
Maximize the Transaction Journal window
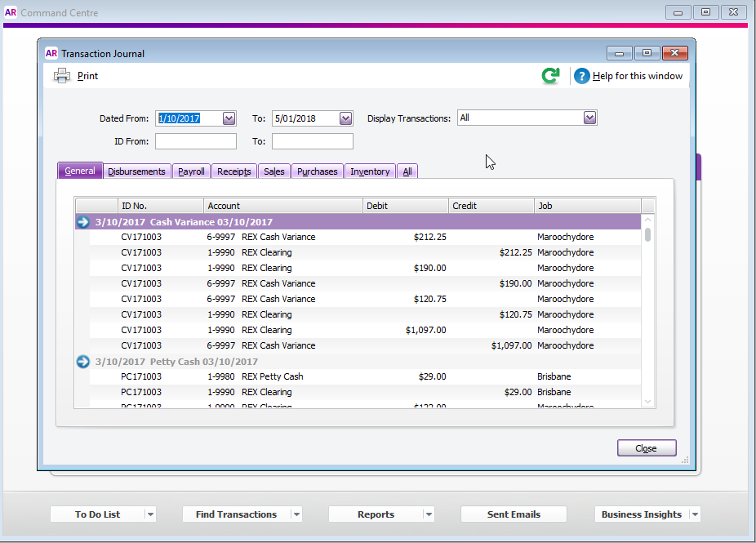click(647, 53)
